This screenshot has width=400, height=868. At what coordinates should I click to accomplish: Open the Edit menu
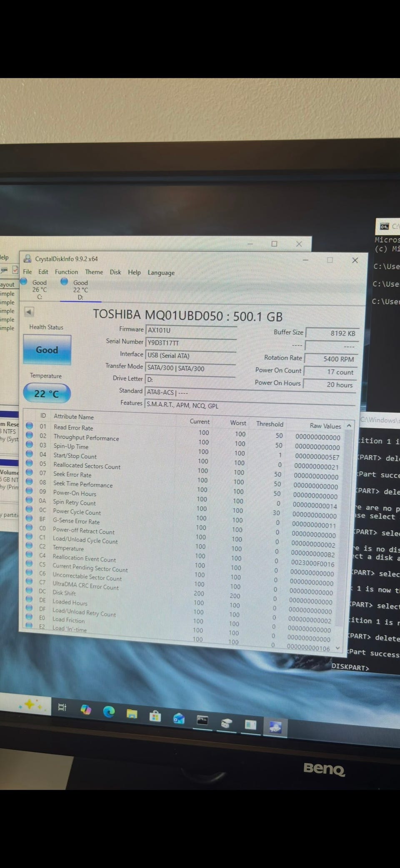pos(43,272)
